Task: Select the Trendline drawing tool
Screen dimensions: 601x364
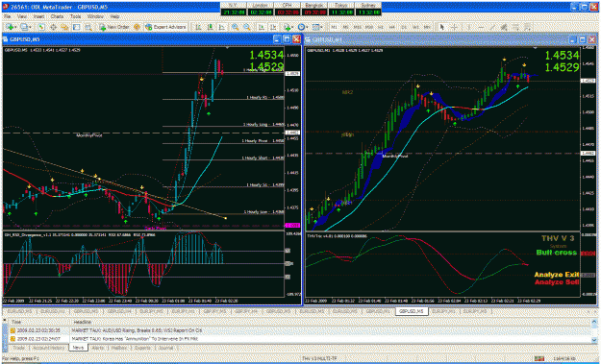Action: pos(492,27)
